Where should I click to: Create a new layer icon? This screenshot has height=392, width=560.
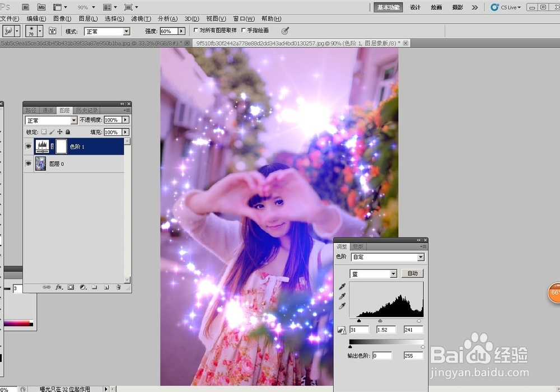click(x=106, y=287)
